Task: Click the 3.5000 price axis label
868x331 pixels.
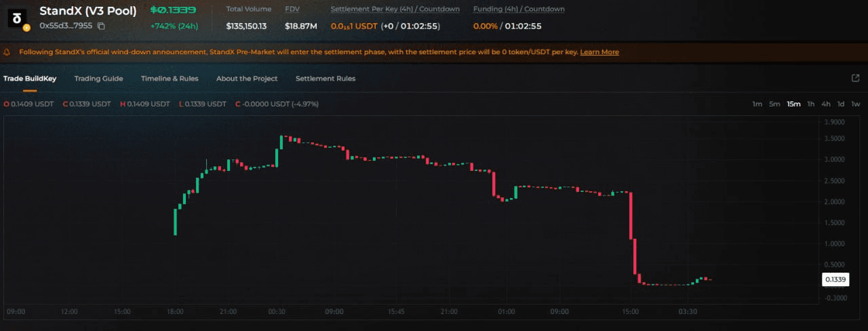Action: [835, 138]
